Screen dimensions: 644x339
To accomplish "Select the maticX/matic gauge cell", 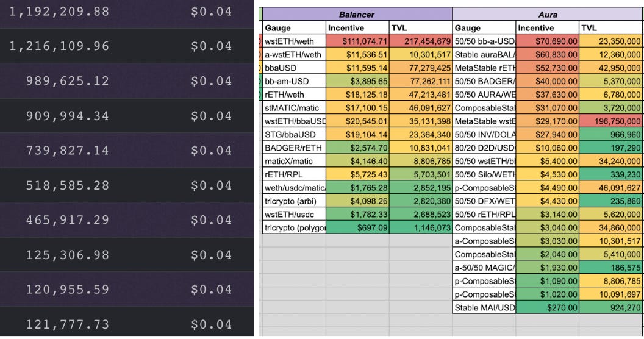I will [x=294, y=162].
